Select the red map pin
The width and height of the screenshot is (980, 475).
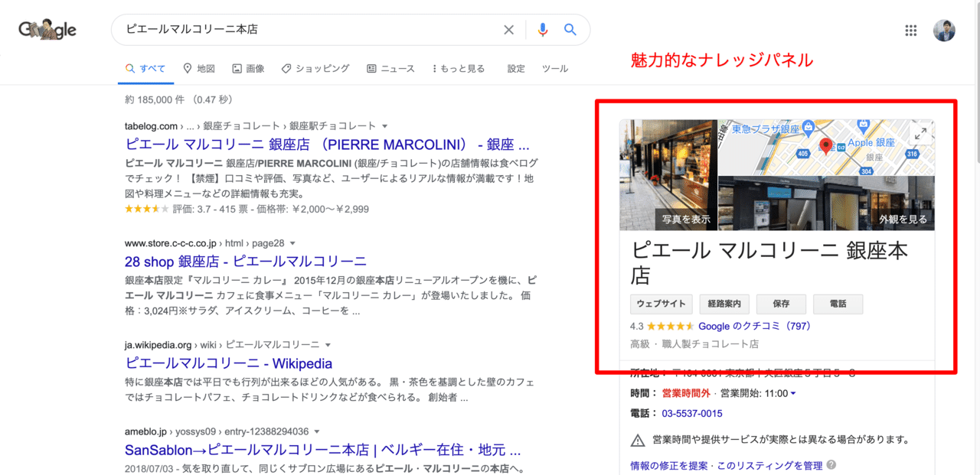coord(825,145)
